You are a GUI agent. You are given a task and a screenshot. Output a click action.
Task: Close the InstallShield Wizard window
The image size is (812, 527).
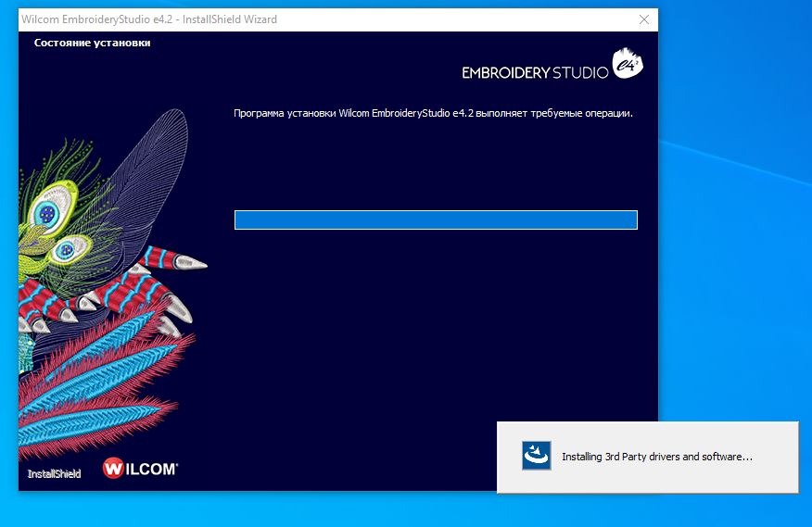pos(644,19)
